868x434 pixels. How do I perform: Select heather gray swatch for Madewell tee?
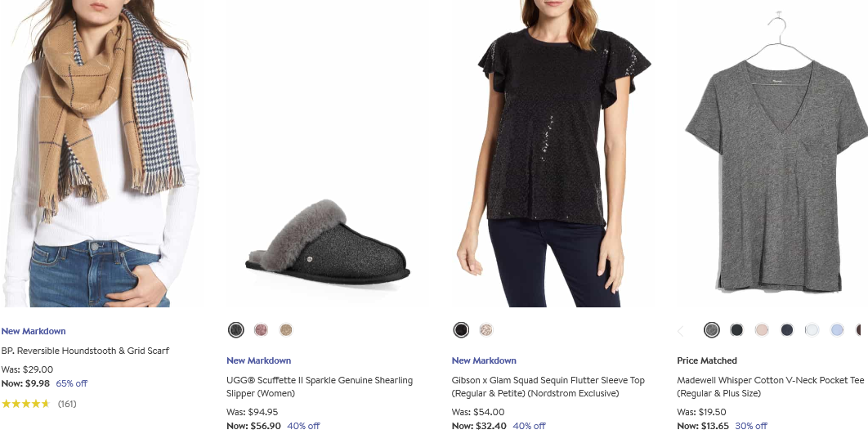coord(711,330)
